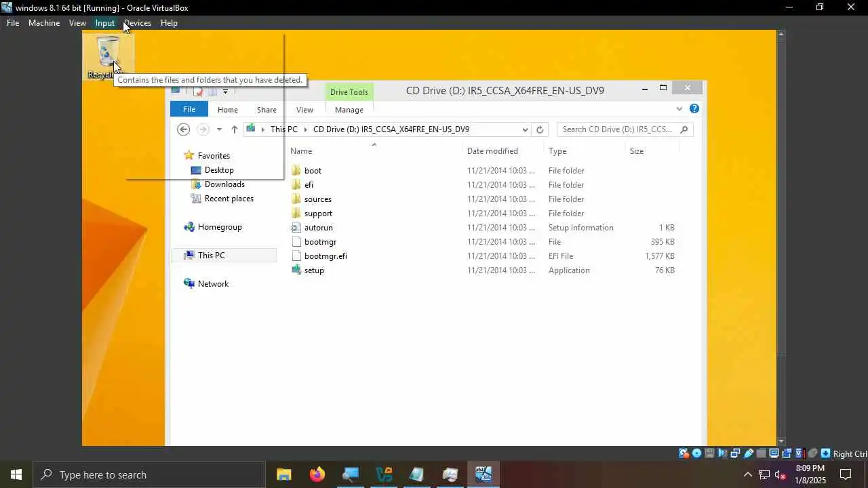
Task: Open VirtualBox Help menu
Action: [169, 23]
